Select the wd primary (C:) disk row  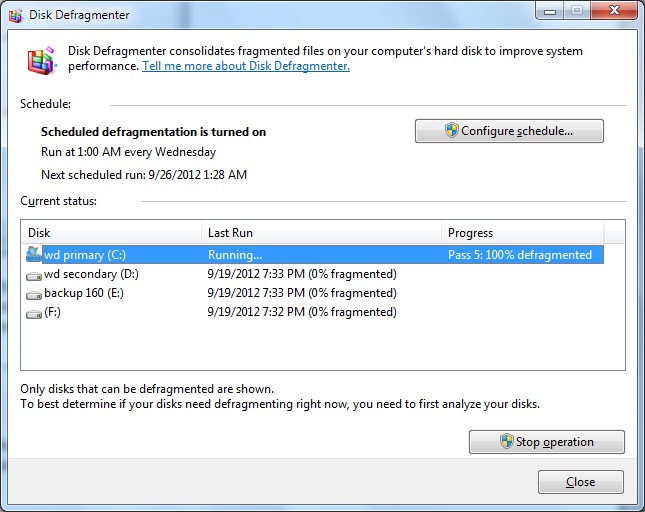click(315, 255)
